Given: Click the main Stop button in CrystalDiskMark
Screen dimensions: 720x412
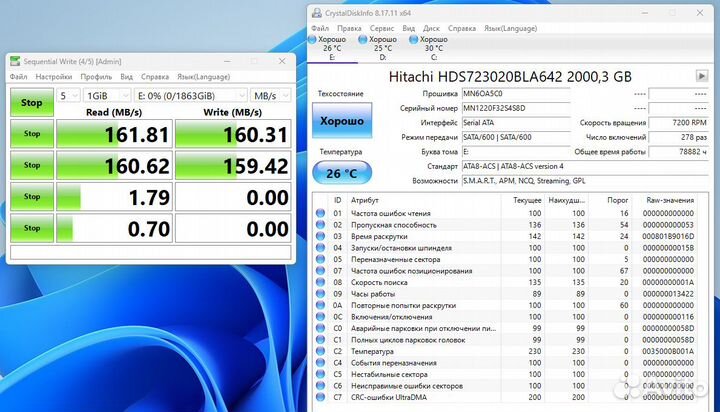Looking at the screenshot, I should (32, 102).
